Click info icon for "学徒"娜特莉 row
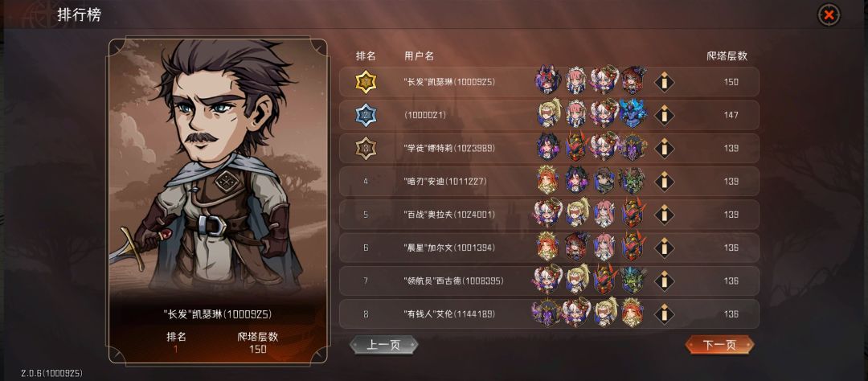 pos(664,149)
